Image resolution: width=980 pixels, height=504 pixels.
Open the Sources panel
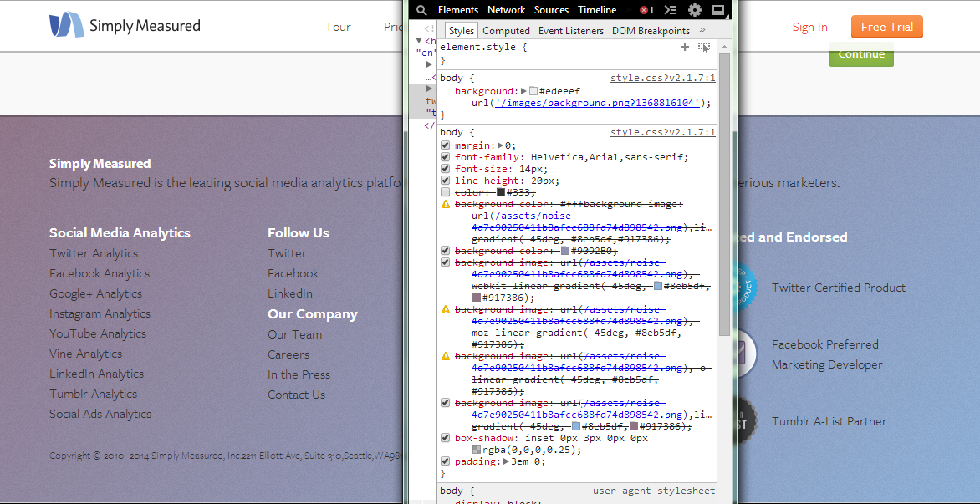(551, 10)
